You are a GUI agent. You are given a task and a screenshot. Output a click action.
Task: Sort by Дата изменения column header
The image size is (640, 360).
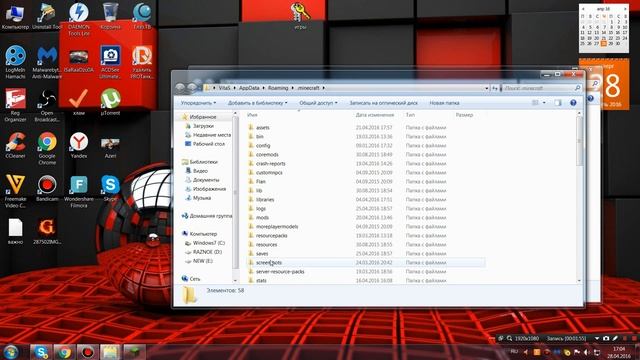pyautogui.click(x=375, y=115)
